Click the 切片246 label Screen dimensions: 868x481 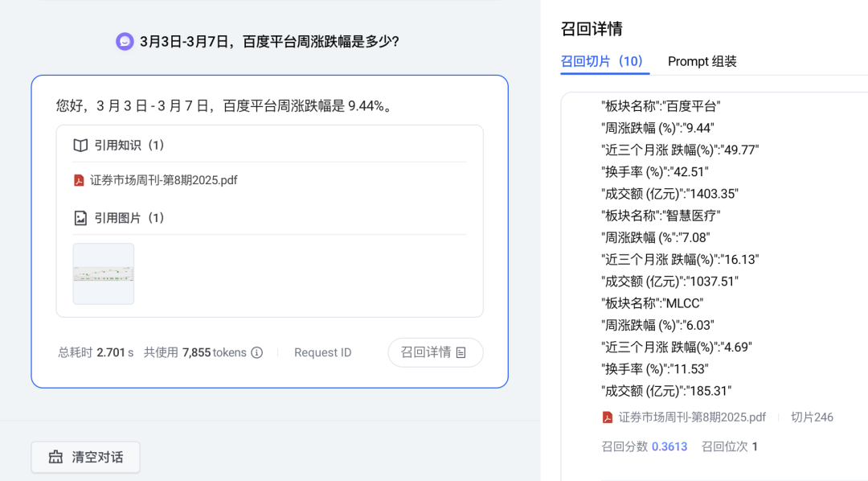[x=812, y=417]
